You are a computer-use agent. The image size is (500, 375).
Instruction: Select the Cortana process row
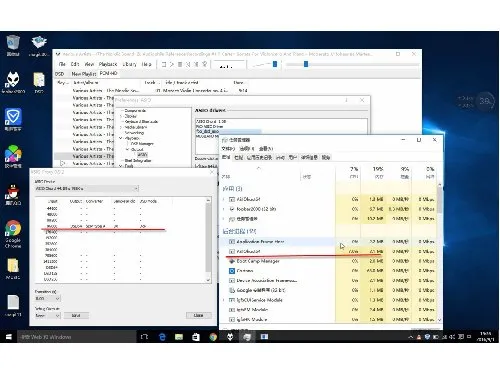[328, 271]
